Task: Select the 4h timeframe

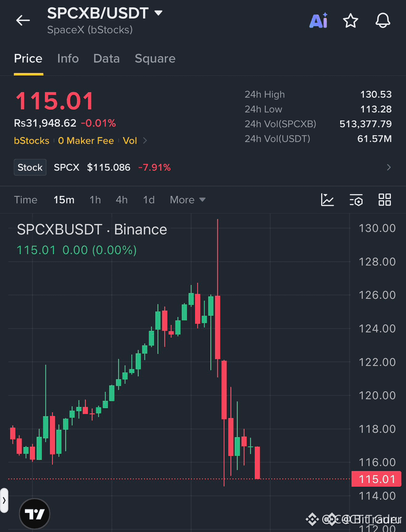Action: [x=122, y=200]
